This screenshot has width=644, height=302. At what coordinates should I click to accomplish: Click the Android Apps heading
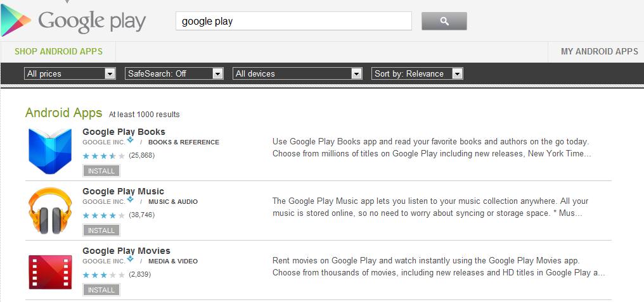tap(63, 113)
